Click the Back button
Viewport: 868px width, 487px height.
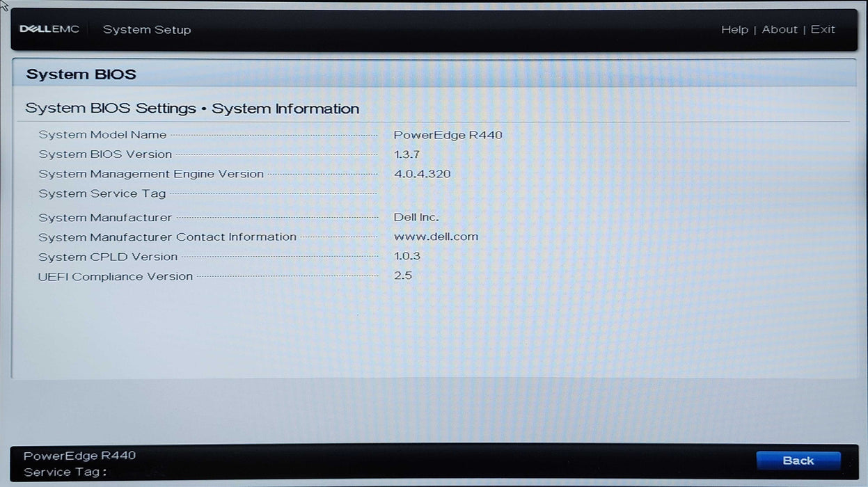pyautogui.click(x=798, y=461)
